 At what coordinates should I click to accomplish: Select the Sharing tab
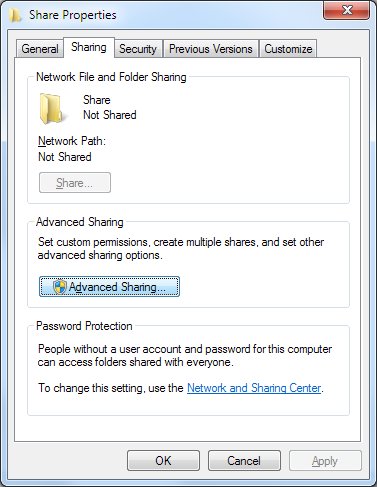pos(89,47)
